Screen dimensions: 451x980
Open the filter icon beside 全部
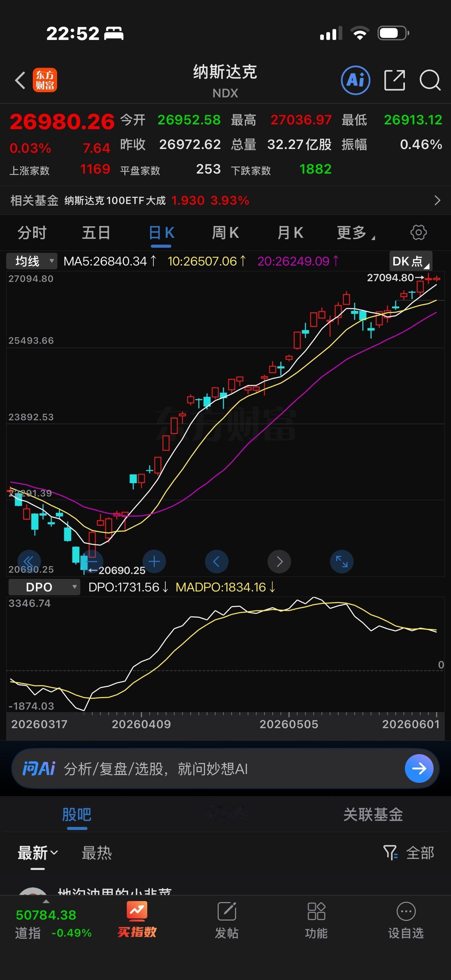390,852
